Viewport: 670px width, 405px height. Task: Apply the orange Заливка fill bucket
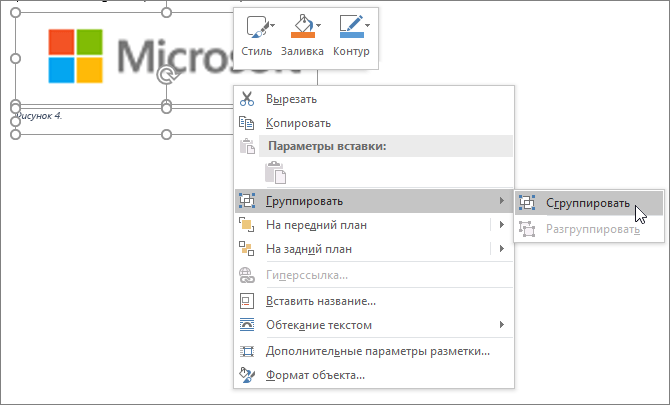303,27
